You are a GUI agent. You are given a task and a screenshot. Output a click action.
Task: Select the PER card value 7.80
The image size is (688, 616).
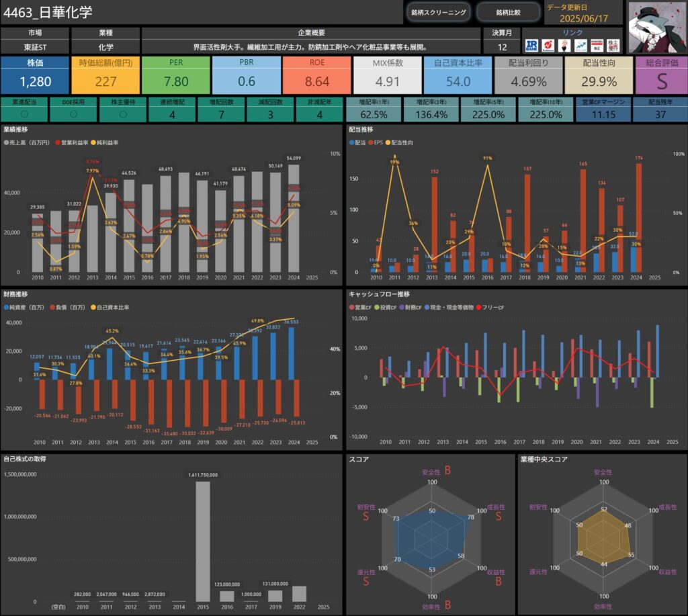pyautogui.click(x=176, y=81)
